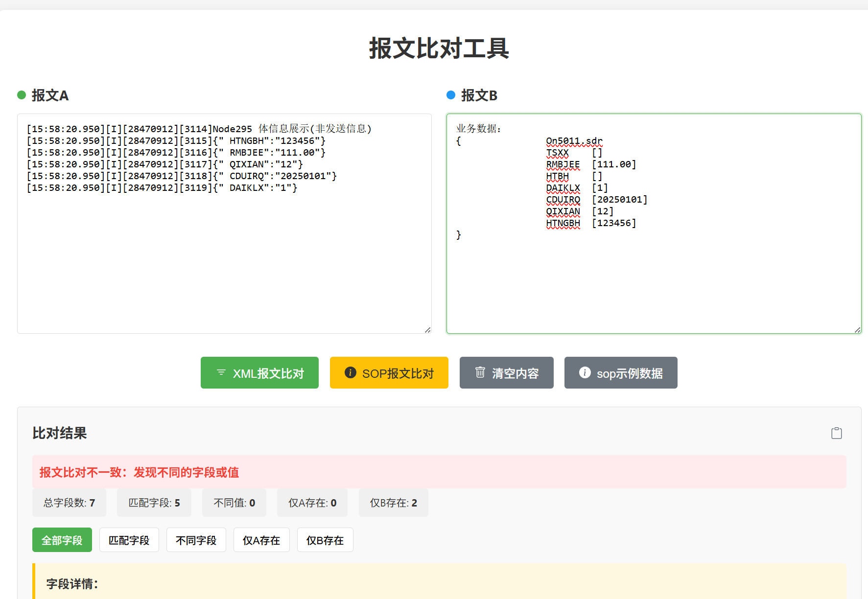The image size is (868, 599).
Task: Click the 报文B resize handle
Action: (858, 330)
